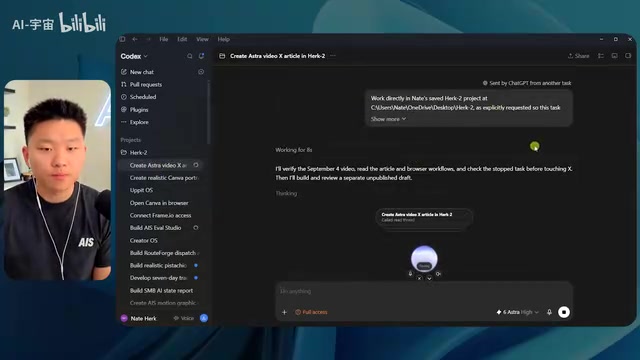This screenshot has height=360, width=640.
Task: Click the Pull requests icon
Action: (x=124, y=84)
